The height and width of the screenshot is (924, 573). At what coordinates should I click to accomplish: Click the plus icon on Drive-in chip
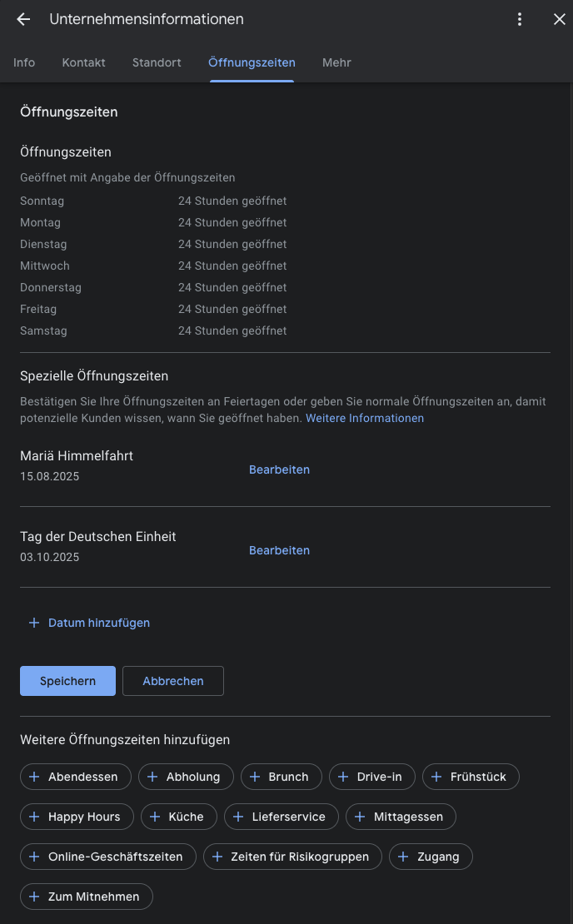(343, 777)
